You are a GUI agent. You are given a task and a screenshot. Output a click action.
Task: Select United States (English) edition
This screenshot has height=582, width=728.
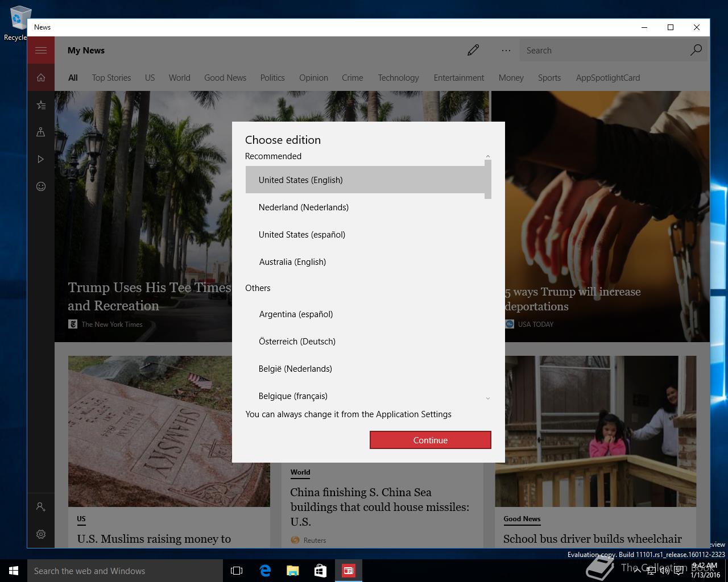point(365,180)
